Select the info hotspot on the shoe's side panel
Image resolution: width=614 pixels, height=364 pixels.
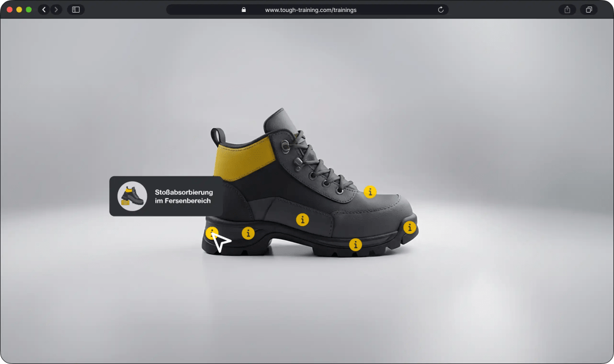coord(303,219)
